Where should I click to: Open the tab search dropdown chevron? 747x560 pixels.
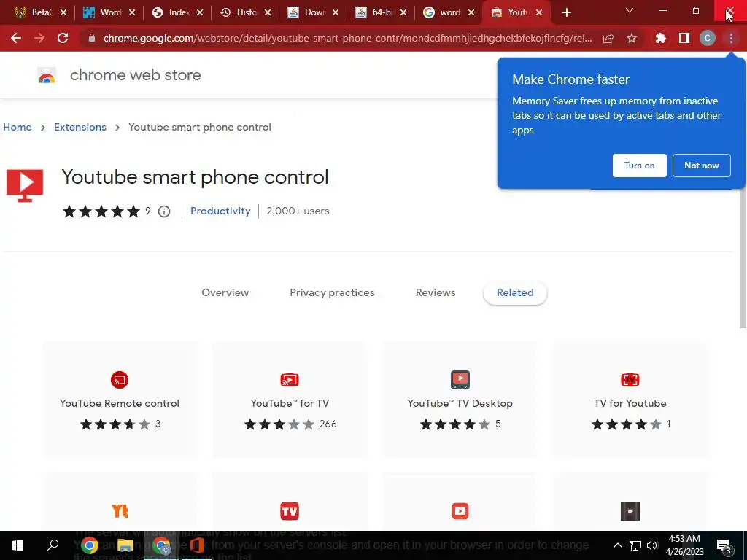(x=630, y=10)
